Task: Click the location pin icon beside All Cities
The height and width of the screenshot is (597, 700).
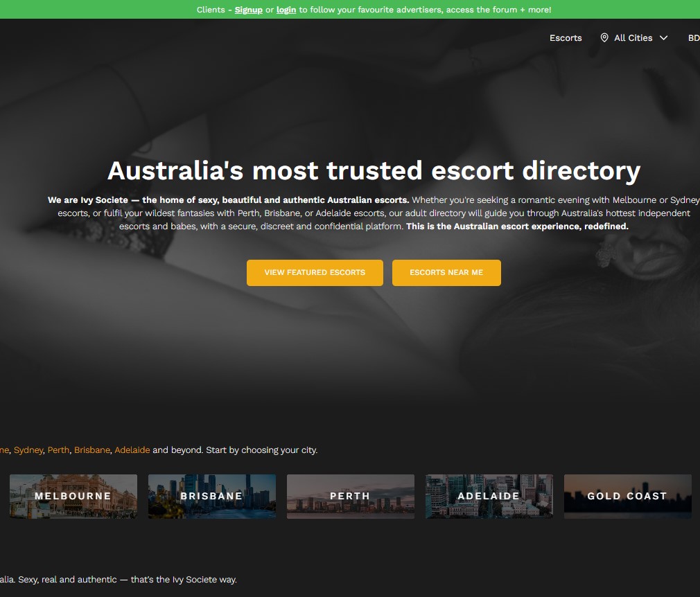Action: click(604, 38)
